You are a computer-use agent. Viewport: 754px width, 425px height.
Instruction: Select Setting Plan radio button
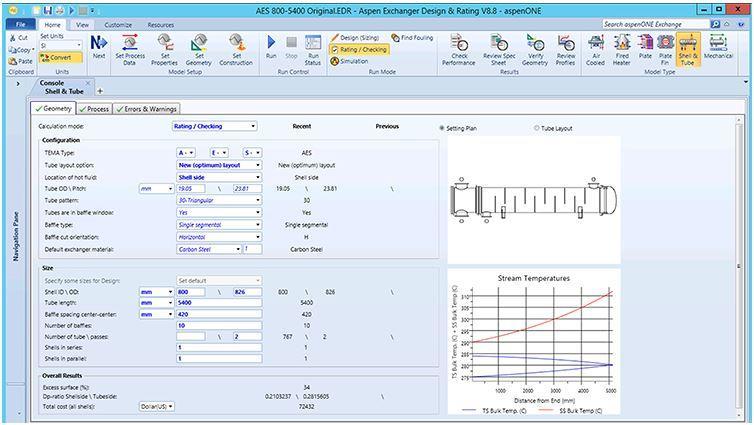441,128
